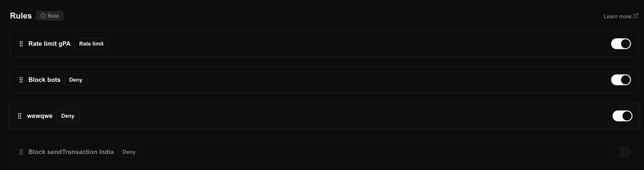Enable the Block sendTransaction India rule

click(621, 152)
